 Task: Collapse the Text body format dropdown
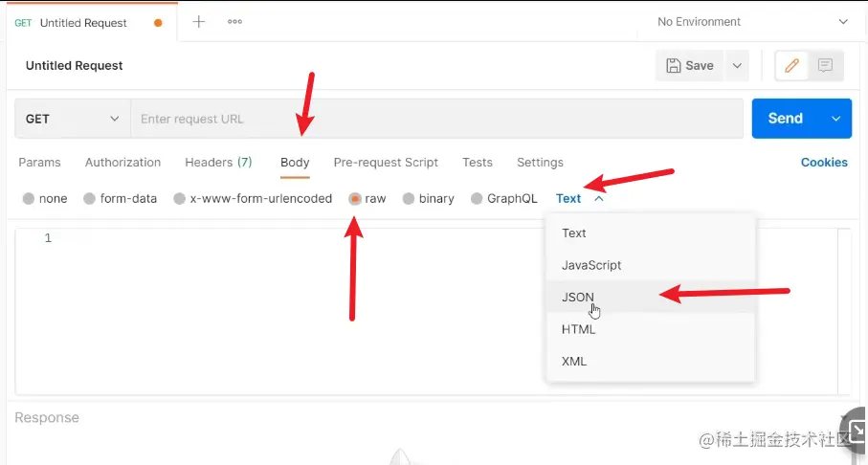click(579, 198)
